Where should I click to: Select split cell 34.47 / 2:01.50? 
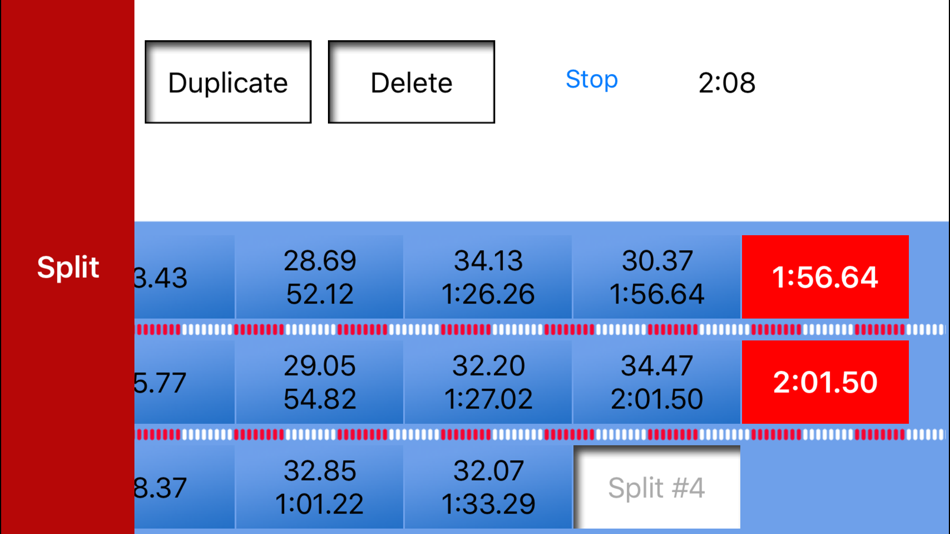point(656,382)
